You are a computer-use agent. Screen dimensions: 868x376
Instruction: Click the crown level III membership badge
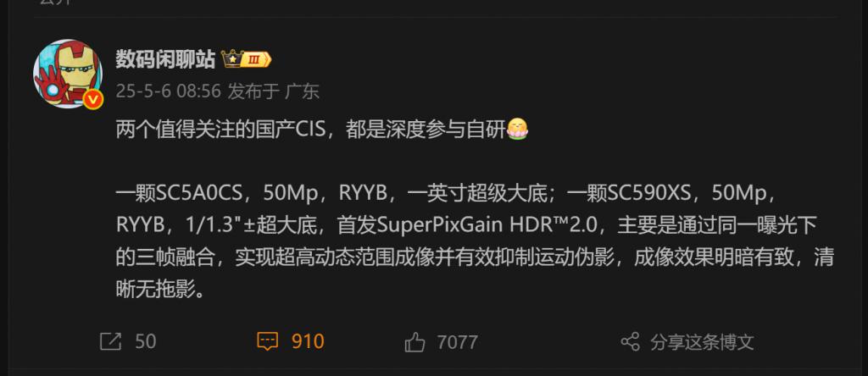click(247, 58)
